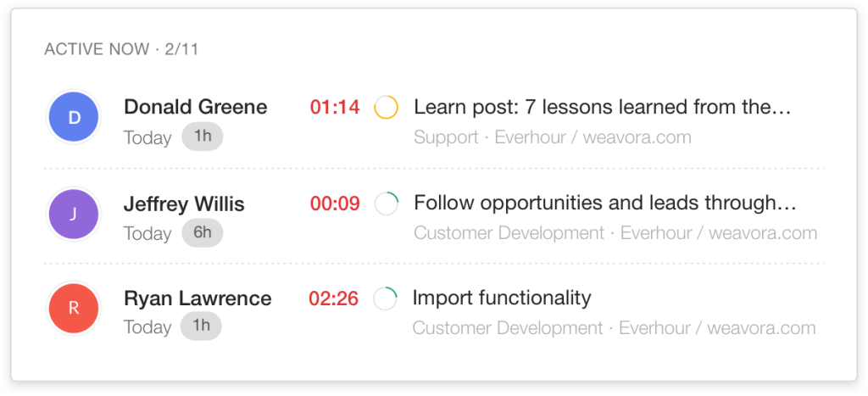Click the red 02:26 timer
This screenshot has width=868, height=396.
[x=333, y=298]
